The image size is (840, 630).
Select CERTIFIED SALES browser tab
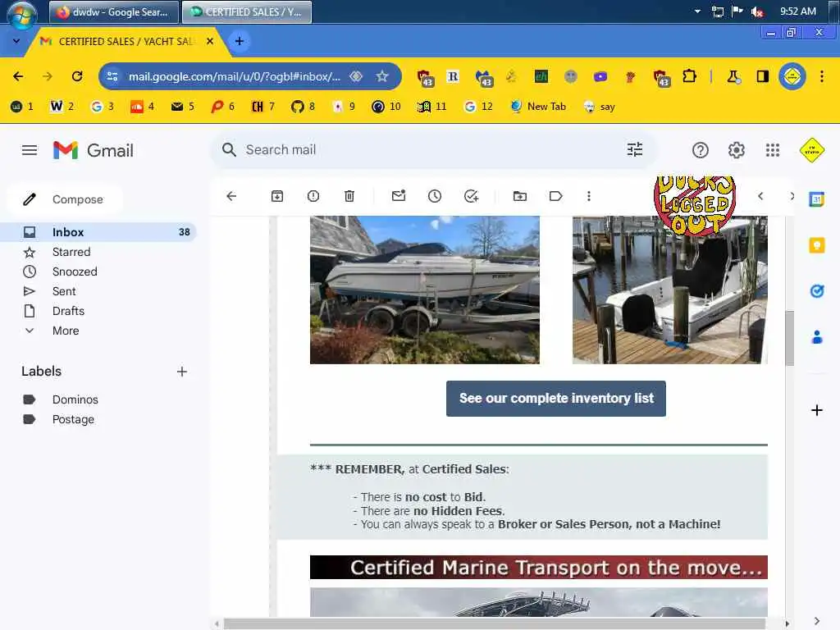tap(126, 41)
